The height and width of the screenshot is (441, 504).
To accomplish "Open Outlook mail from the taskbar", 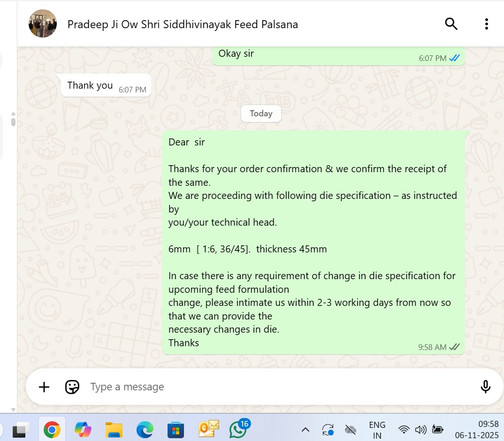I will point(209,429).
